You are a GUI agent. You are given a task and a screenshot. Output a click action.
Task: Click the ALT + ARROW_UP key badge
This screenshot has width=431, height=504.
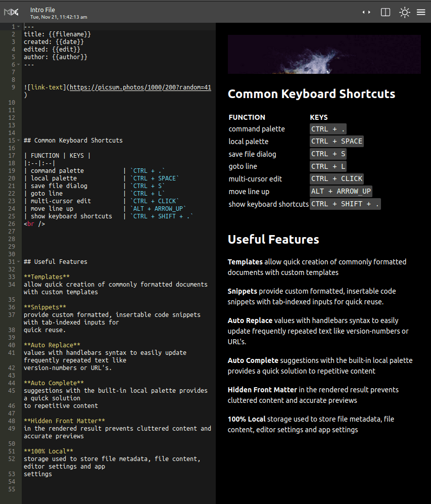[x=341, y=192]
